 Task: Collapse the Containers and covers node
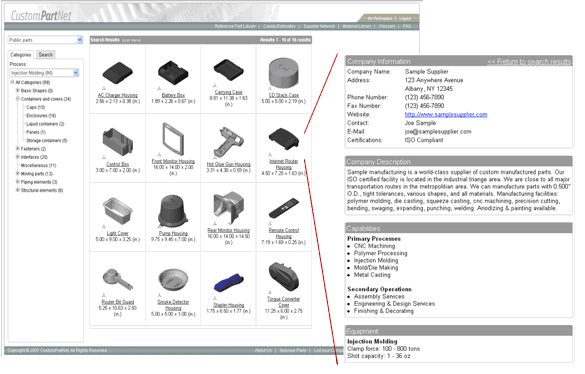[x=18, y=99]
